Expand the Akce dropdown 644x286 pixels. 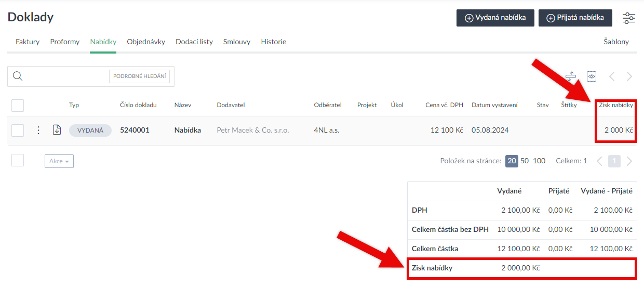coord(59,161)
